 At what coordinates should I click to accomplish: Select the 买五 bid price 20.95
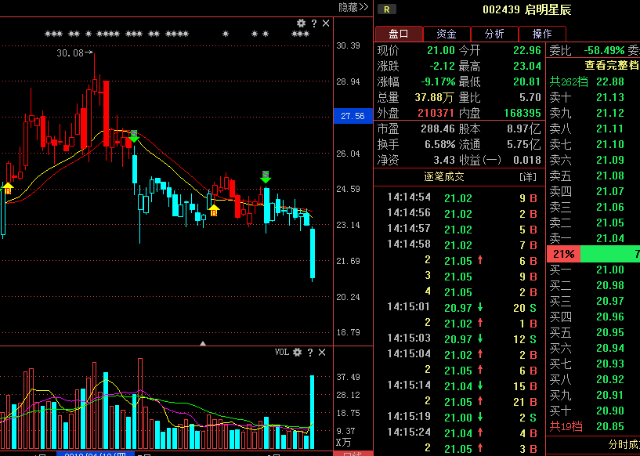[x=610, y=332]
